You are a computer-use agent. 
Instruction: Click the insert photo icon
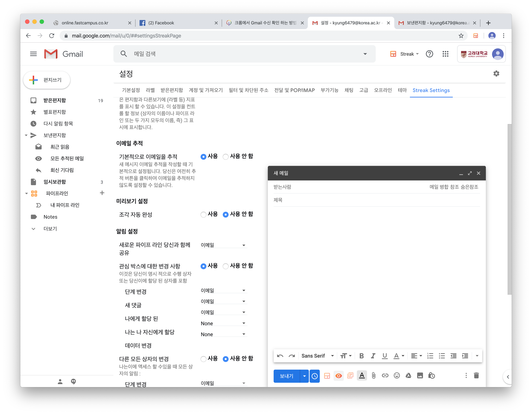(x=420, y=376)
